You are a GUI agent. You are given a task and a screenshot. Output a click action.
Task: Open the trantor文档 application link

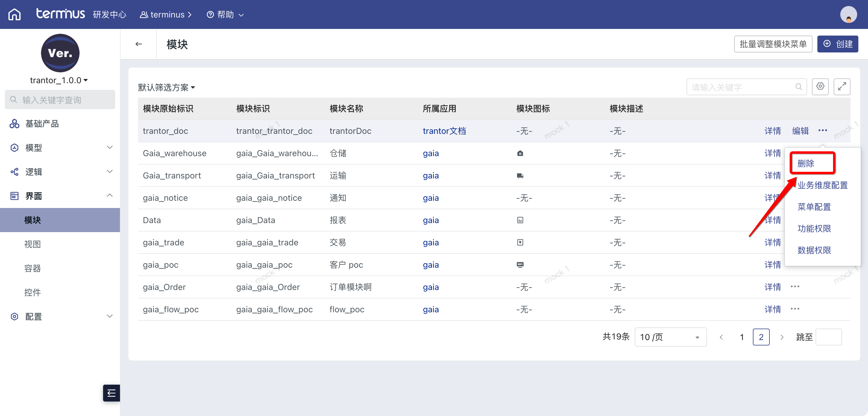(444, 131)
